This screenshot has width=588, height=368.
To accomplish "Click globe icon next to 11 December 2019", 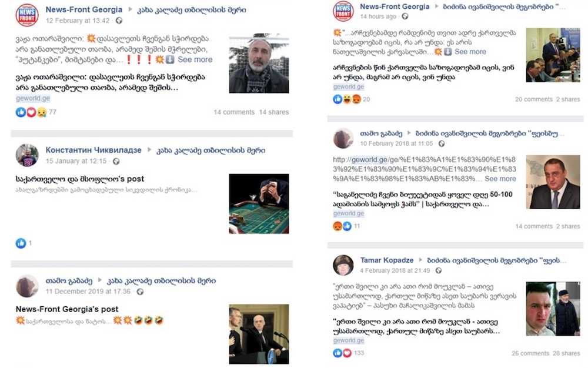I will tap(140, 292).
